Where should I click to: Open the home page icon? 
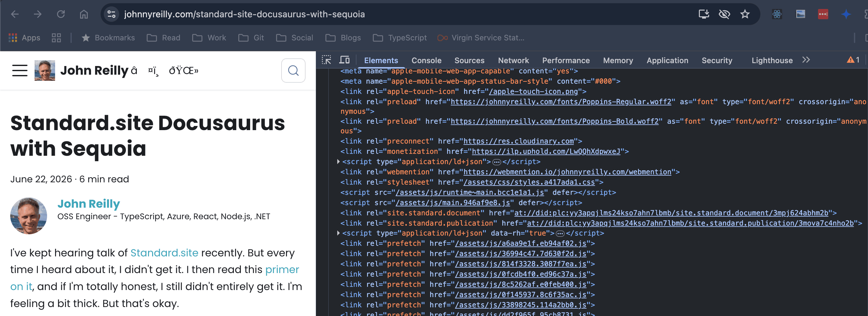[x=84, y=14]
